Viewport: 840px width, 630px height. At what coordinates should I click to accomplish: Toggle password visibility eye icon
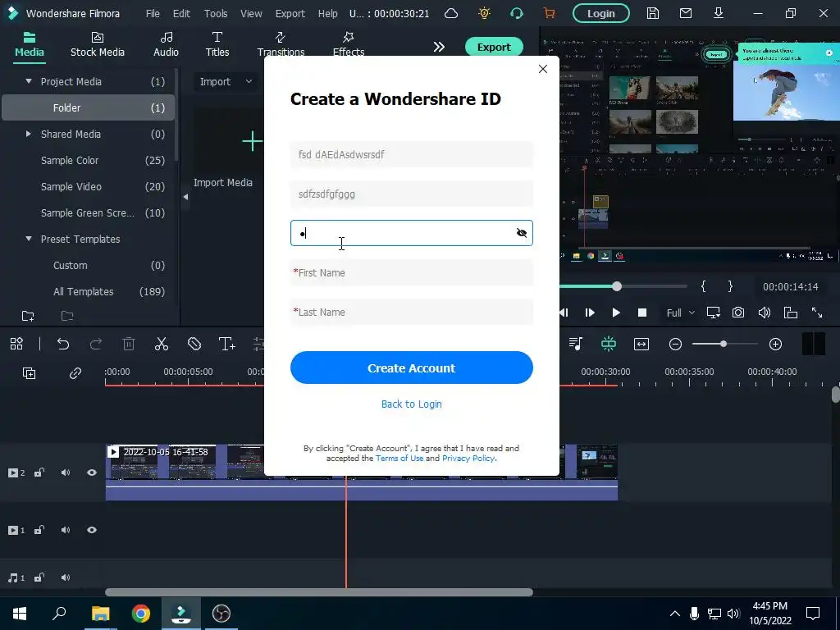(x=521, y=232)
